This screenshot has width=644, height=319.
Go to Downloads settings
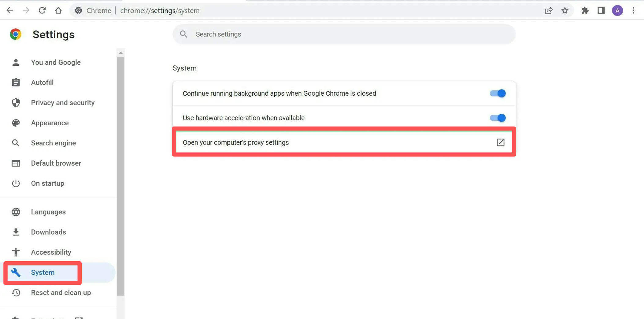click(49, 232)
